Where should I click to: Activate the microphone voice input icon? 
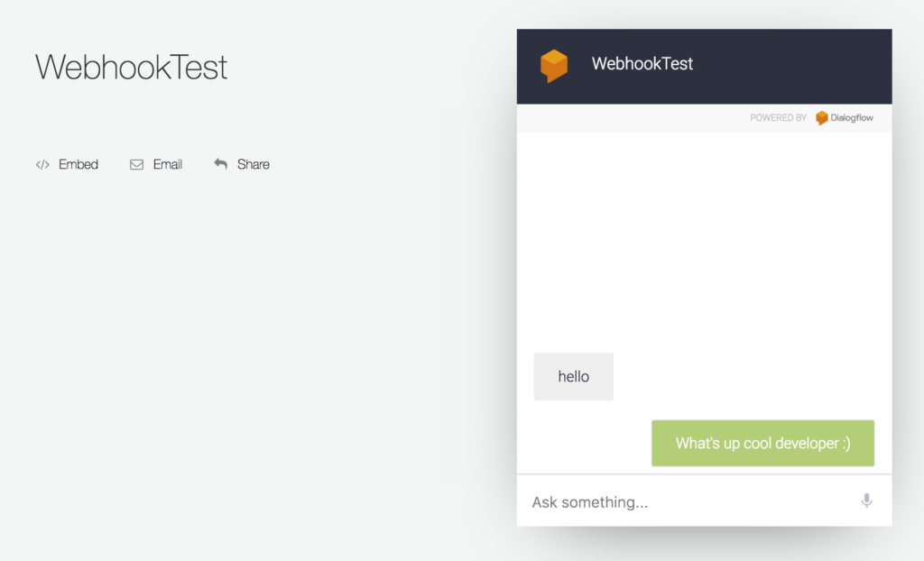866,501
